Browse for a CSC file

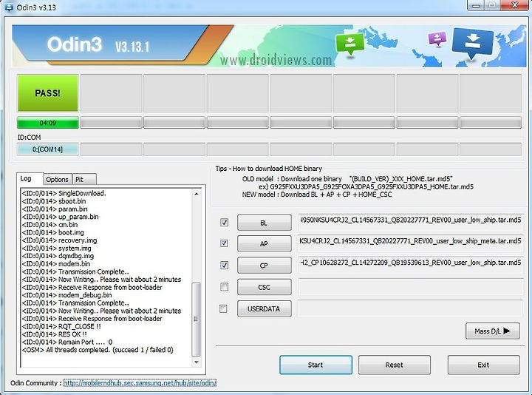(x=265, y=287)
